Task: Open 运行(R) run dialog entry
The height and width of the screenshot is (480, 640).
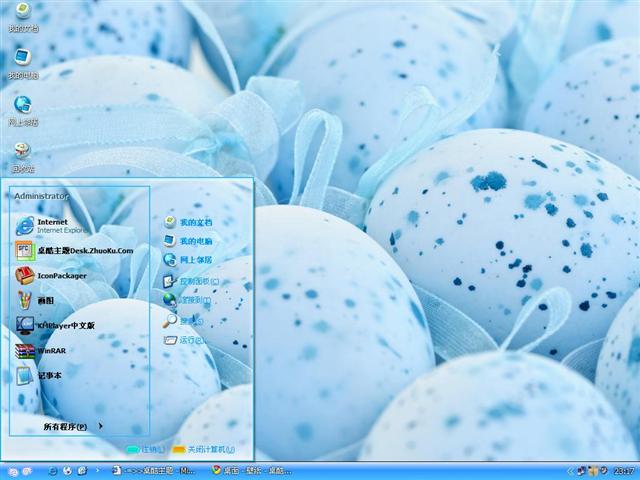Action: tap(184, 340)
